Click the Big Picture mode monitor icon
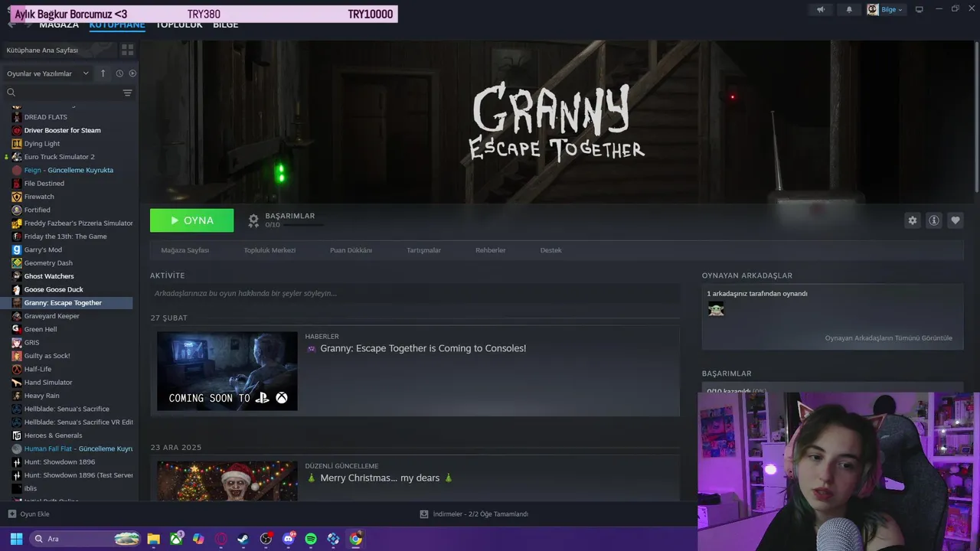The height and width of the screenshot is (551, 980). tap(920, 9)
